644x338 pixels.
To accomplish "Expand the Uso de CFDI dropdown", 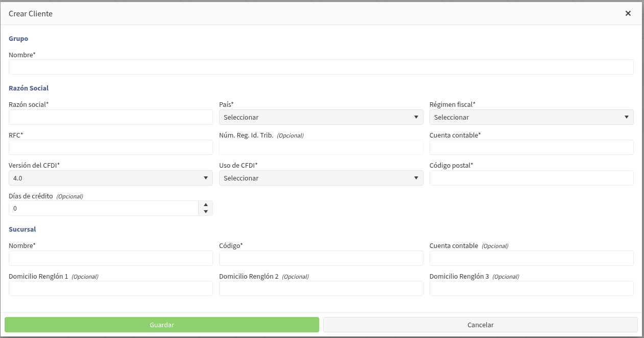I will (321, 178).
